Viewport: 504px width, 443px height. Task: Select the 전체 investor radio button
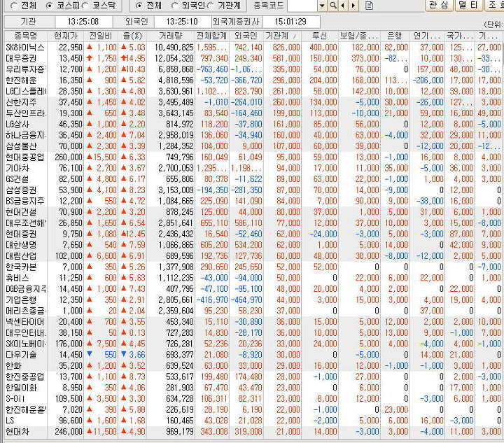coord(139,6)
